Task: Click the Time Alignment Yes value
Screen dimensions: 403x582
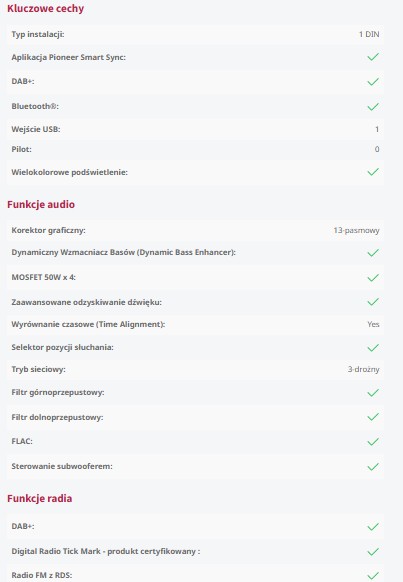Action: 373,324
